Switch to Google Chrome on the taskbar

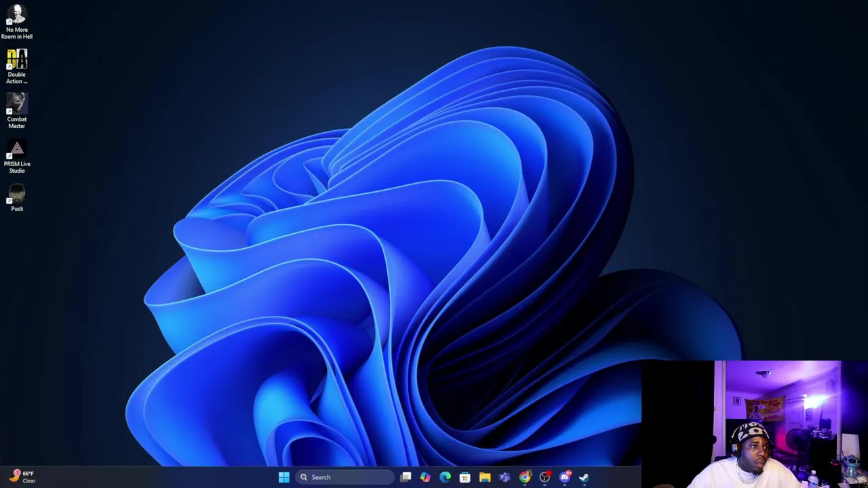(x=525, y=477)
